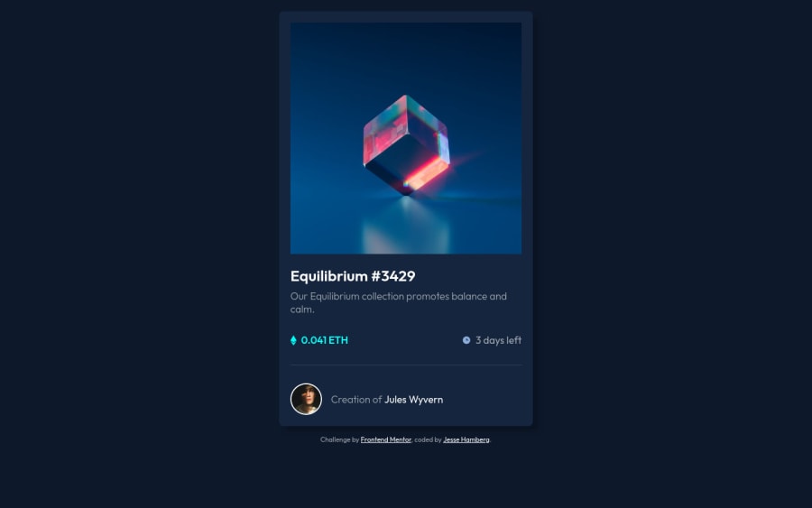Click the word 'calm.' in the description
Viewport: 812px width, 508px height.
(302, 309)
